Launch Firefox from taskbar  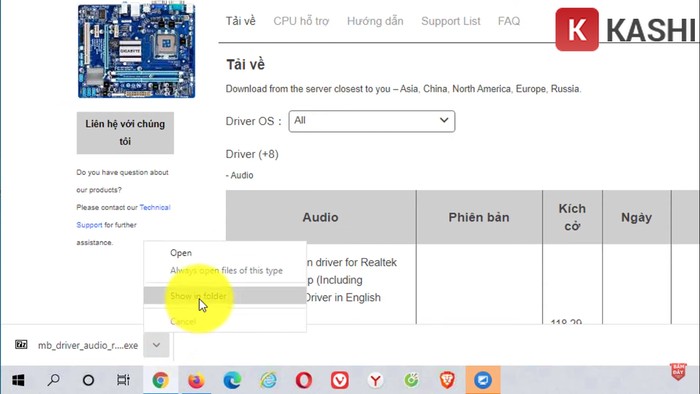(x=196, y=380)
